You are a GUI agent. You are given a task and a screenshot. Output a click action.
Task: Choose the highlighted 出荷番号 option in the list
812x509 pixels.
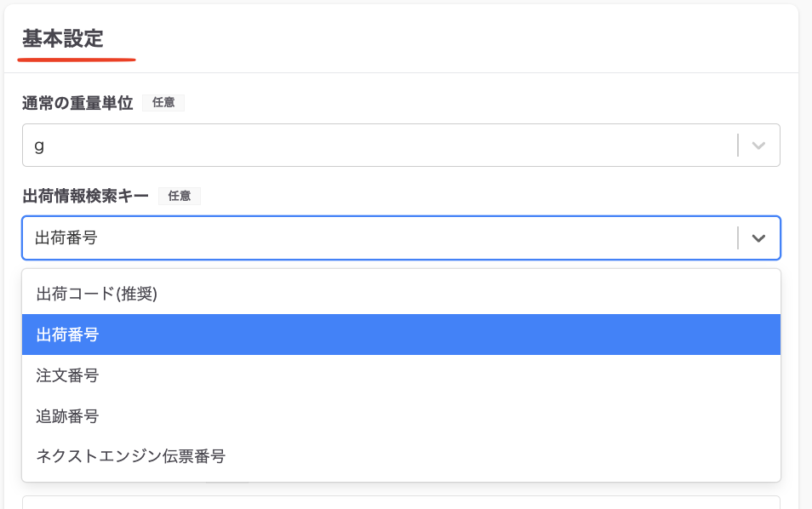click(68, 335)
